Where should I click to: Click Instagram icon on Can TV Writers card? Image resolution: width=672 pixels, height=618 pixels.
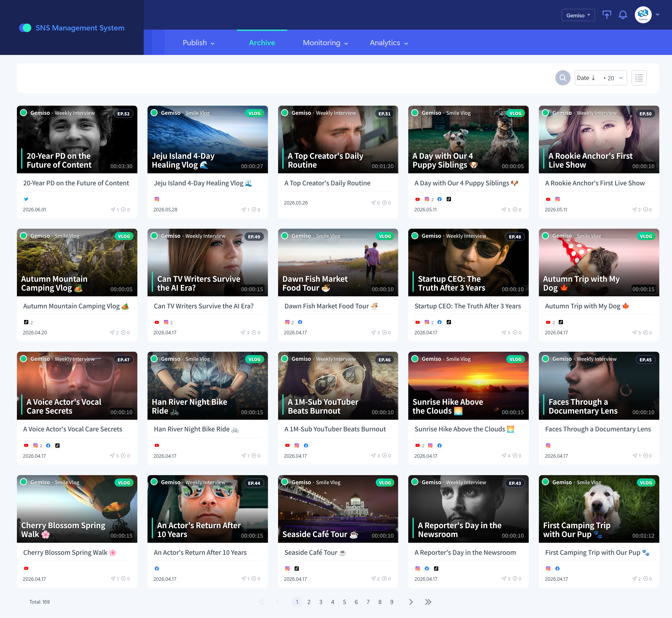pyautogui.click(x=166, y=322)
